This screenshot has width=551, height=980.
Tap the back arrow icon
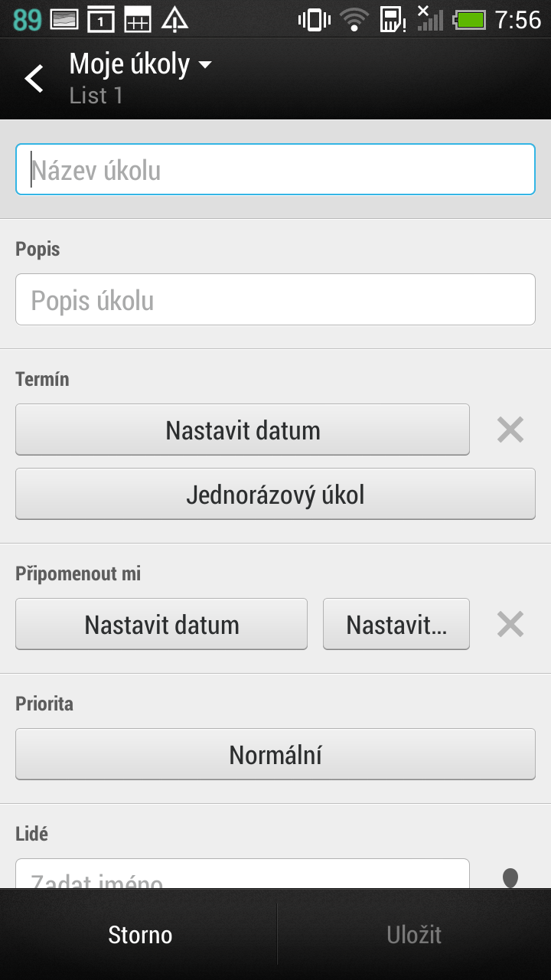(x=34, y=79)
